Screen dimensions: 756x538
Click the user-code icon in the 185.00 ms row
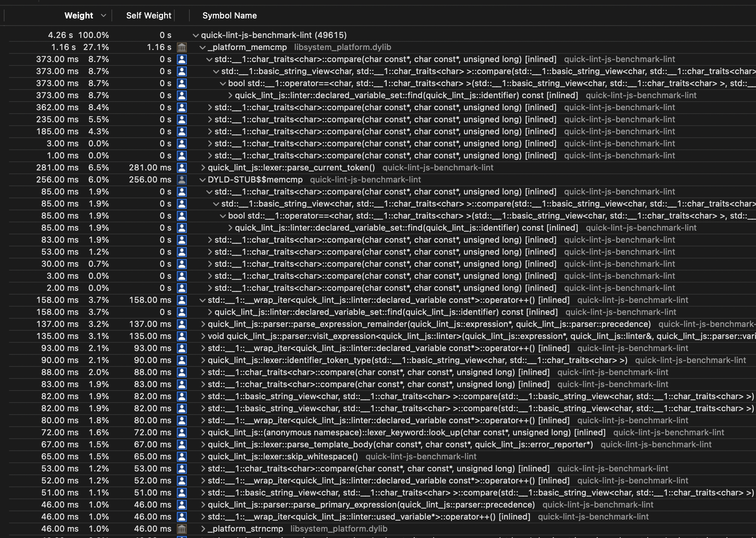pos(182,131)
